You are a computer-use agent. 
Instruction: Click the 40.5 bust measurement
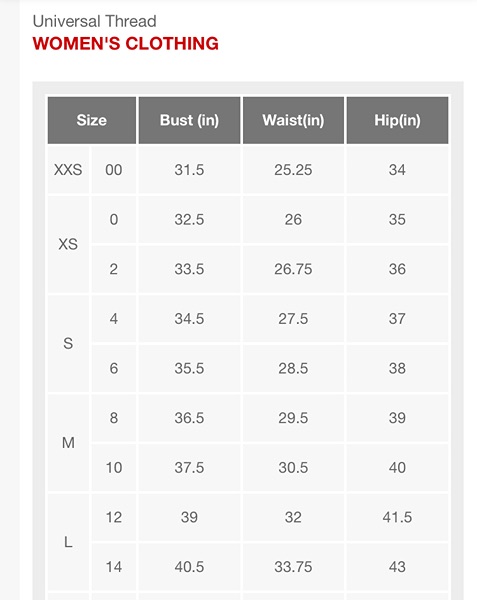point(189,567)
